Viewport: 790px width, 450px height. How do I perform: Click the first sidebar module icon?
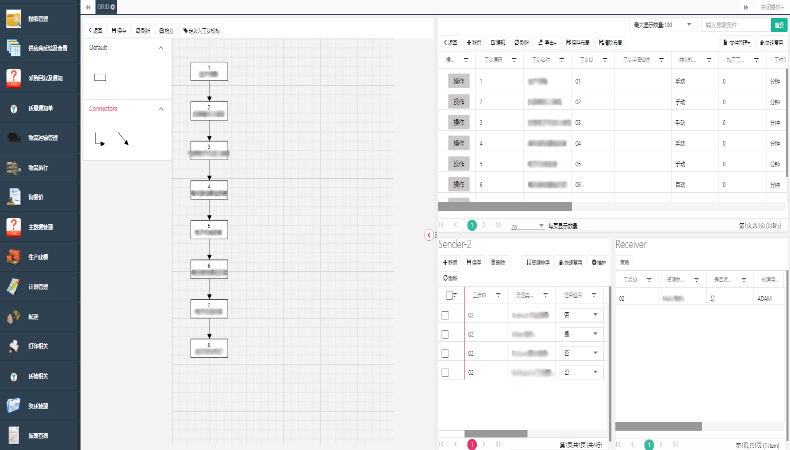click(x=14, y=16)
